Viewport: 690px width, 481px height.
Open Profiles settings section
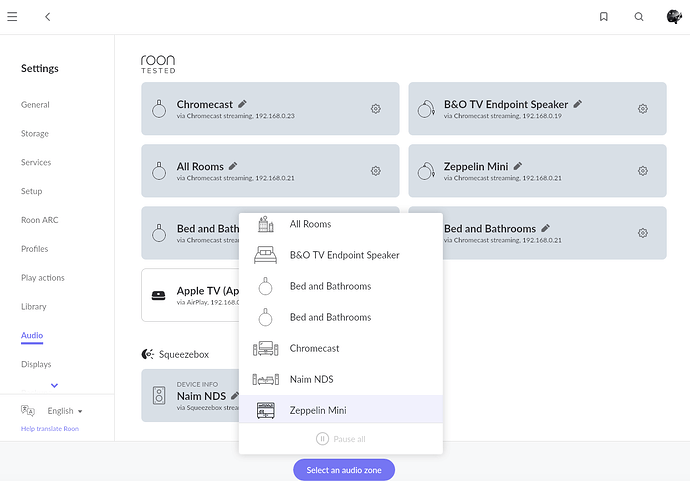[x=34, y=249]
